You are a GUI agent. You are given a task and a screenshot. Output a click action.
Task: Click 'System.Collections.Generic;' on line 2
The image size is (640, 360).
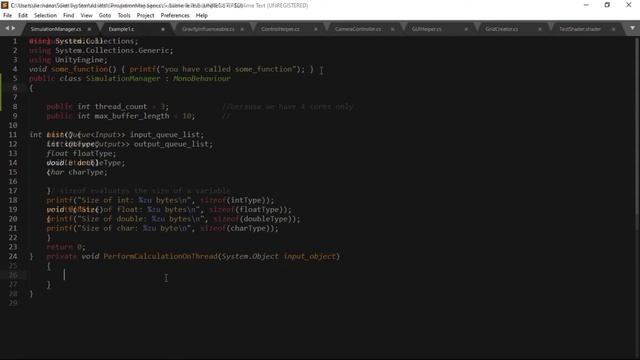pyautogui.click(x=114, y=51)
